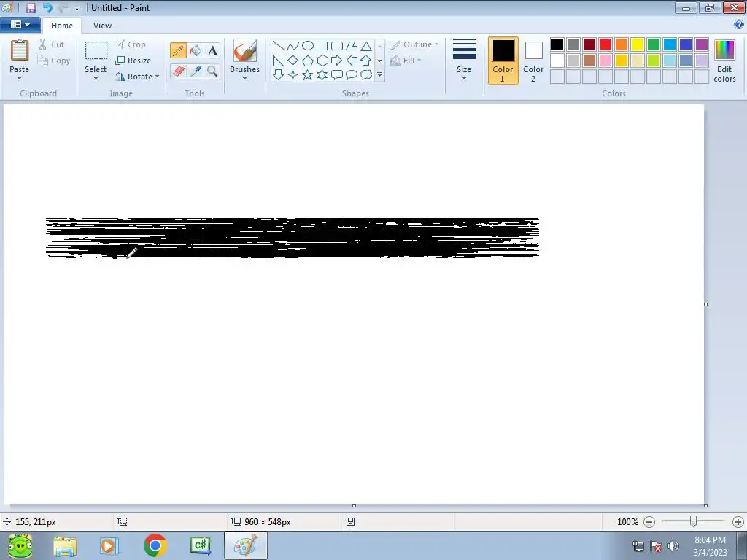Click the Paste clipboard button

click(20, 55)
